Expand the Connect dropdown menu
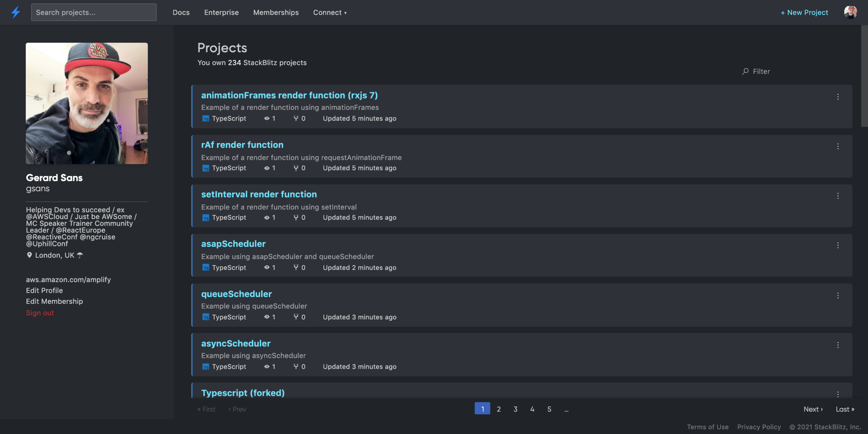 (329, 12)
